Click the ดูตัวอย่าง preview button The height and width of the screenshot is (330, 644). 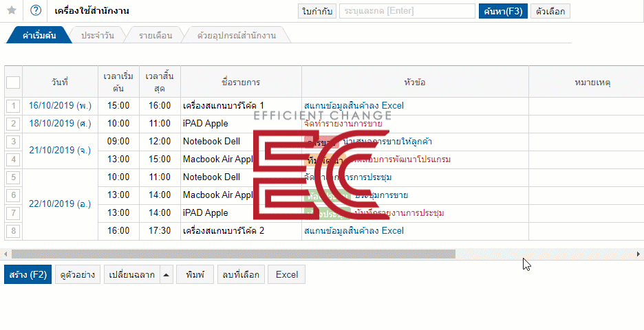click(x=78, y=274)
